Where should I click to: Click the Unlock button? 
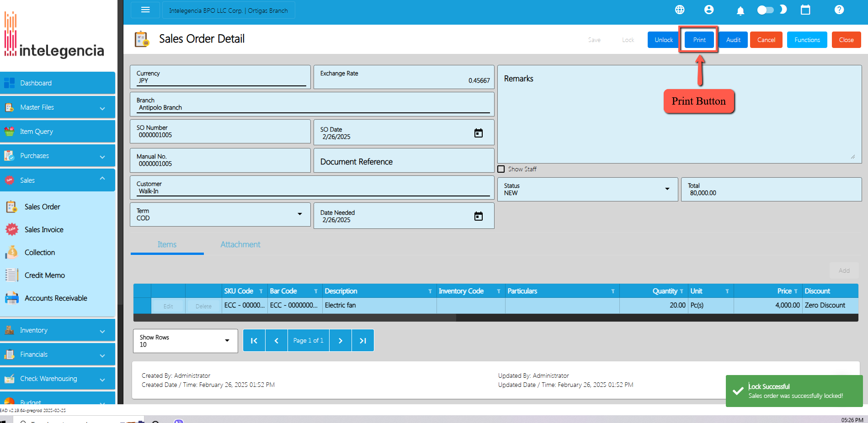[x=664, y=40]
